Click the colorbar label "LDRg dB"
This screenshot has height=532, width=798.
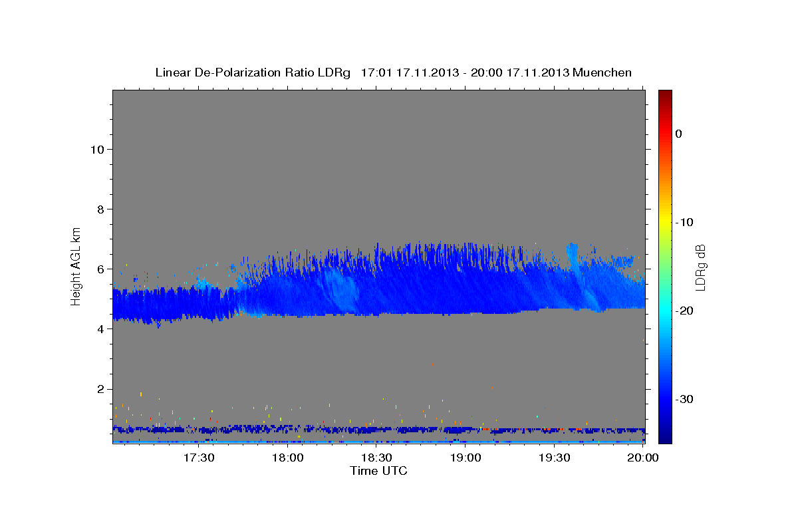tap(700, 267)
